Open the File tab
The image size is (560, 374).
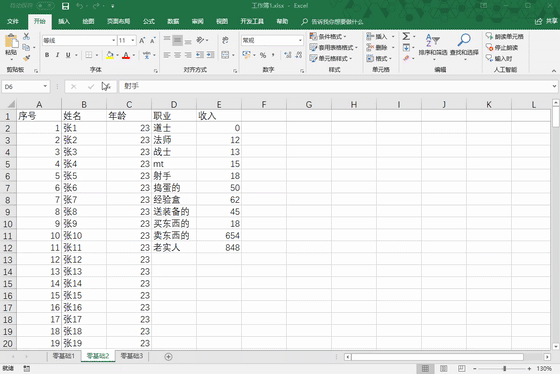click(13, 21)
